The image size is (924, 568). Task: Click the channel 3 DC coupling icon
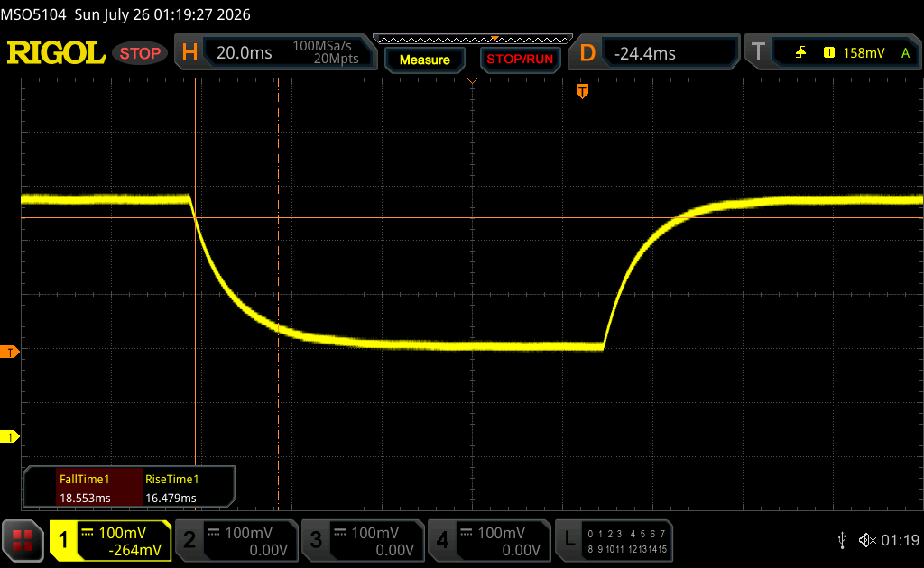pos(340,533)
